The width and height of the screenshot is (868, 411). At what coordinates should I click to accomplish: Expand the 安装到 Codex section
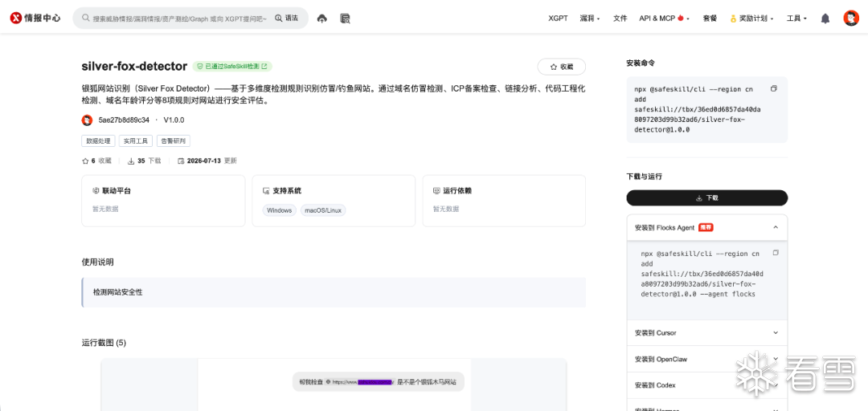[707, 385]
